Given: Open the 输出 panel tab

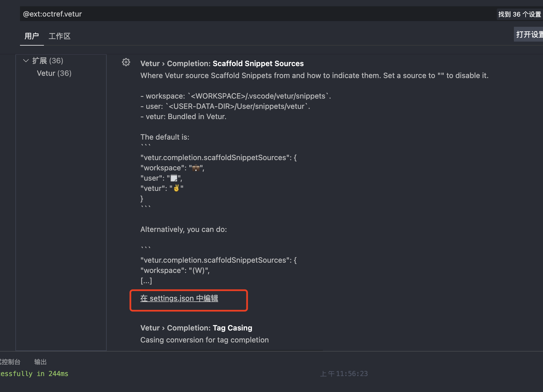Looking at the screenshot, I should (40, 362).
